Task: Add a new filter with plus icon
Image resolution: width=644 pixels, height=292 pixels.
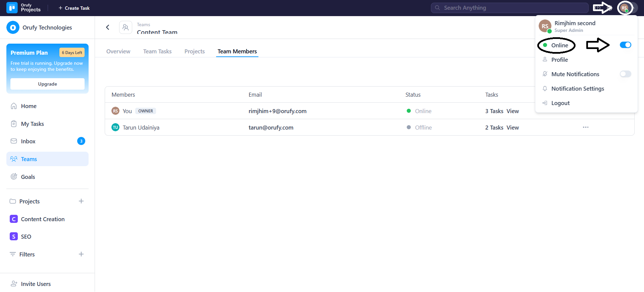Action: tap(81, 254)
